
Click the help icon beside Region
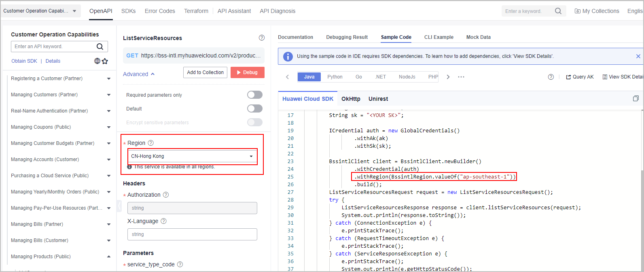coord(151,143)
